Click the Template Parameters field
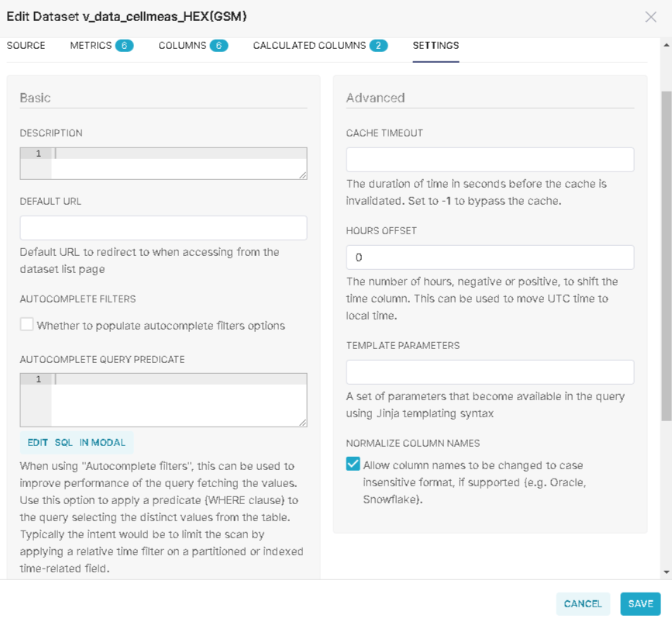The width and height of the screenshot is (672, 622). 490,372
